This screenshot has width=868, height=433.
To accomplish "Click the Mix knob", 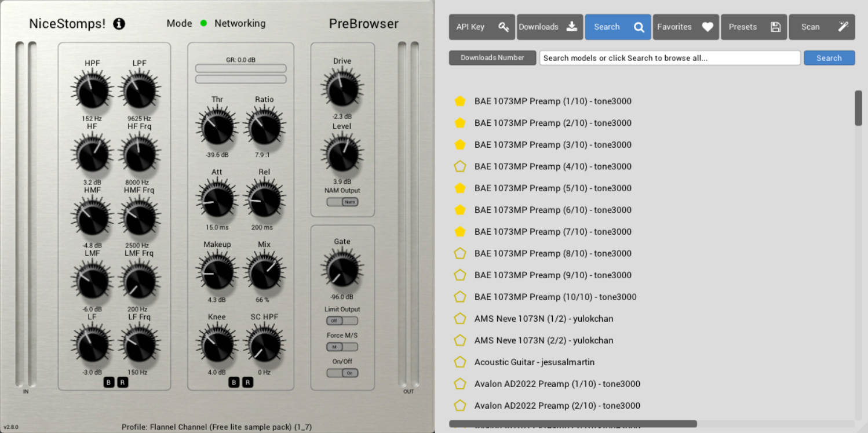I will [265, 272].
